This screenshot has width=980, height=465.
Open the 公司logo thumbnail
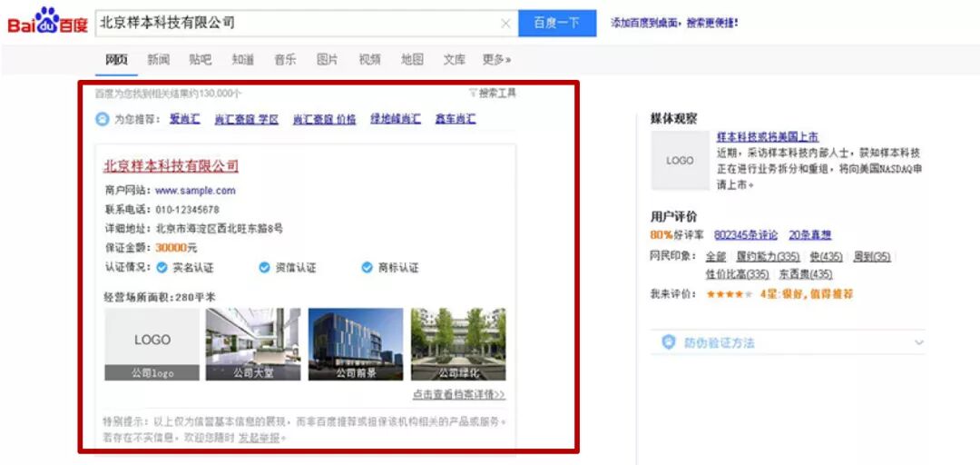[152, 344]
